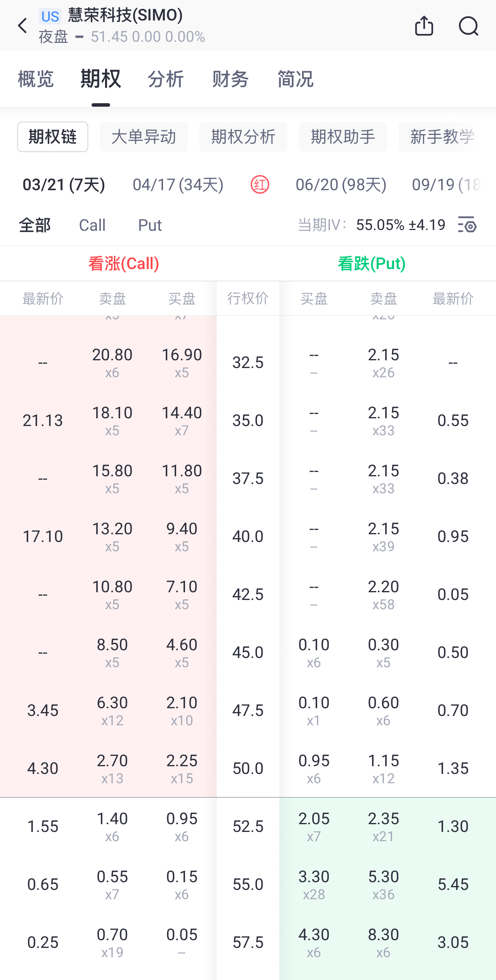Viewport: 496px width, 980px height.
Task: Switch to the 财务 tab
Action: tap(230, 79)
